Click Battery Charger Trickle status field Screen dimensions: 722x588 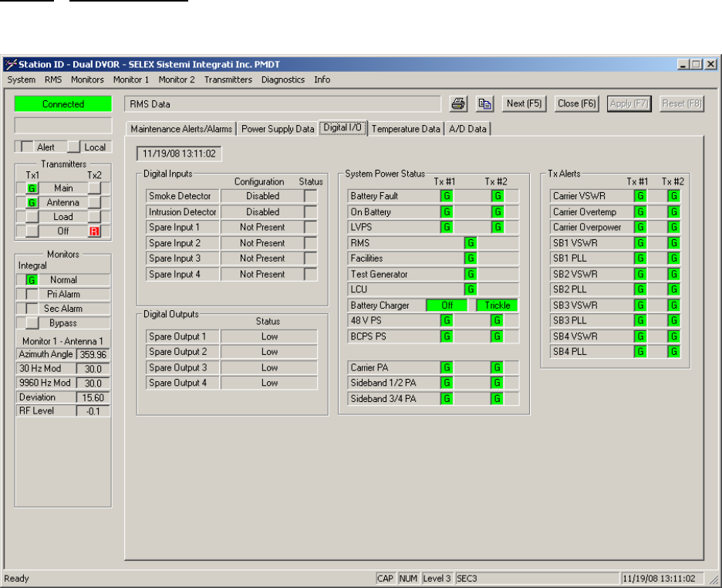[x=498, y=306]
